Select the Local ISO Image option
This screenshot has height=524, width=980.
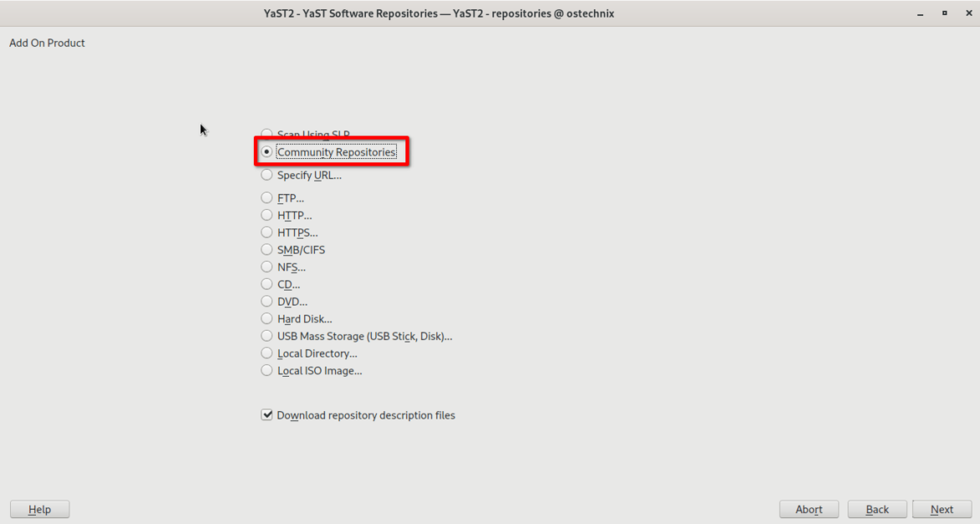coord(267,371)
